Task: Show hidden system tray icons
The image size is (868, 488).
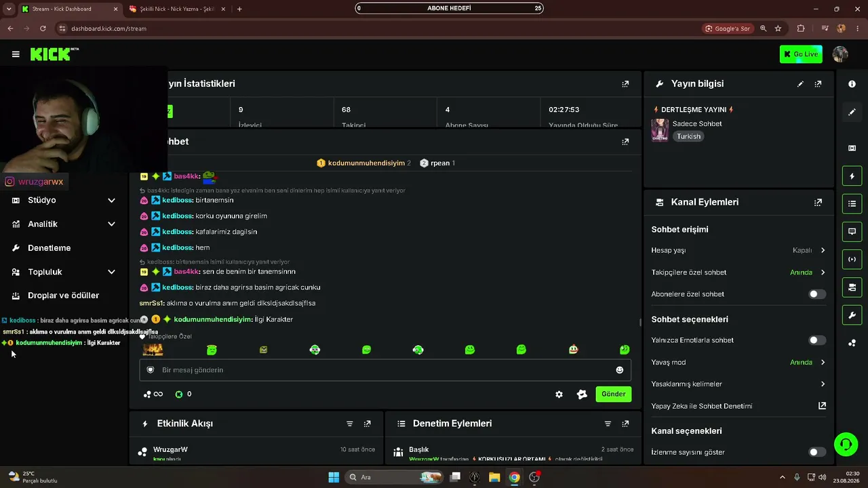Action: (x=782, y=477)
